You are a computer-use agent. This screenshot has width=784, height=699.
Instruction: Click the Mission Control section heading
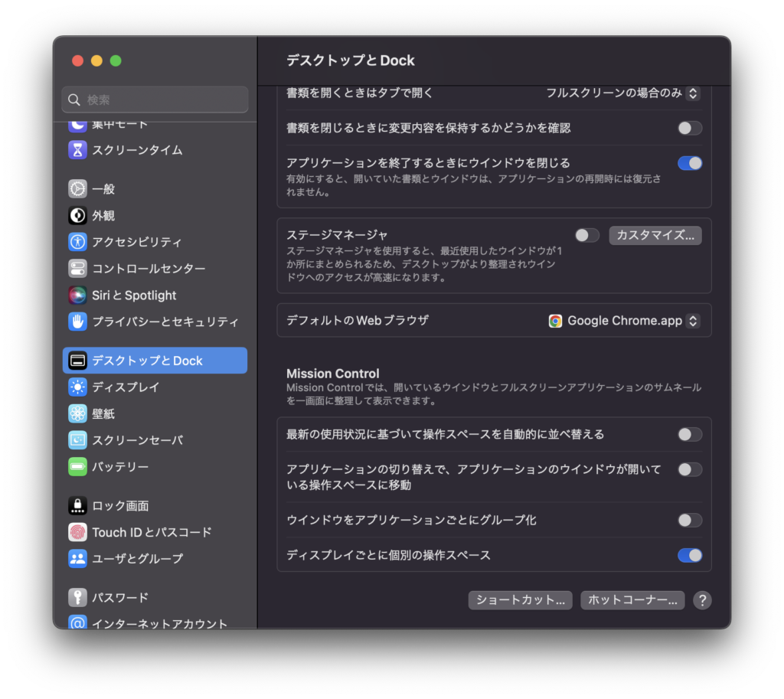[333, 374]
